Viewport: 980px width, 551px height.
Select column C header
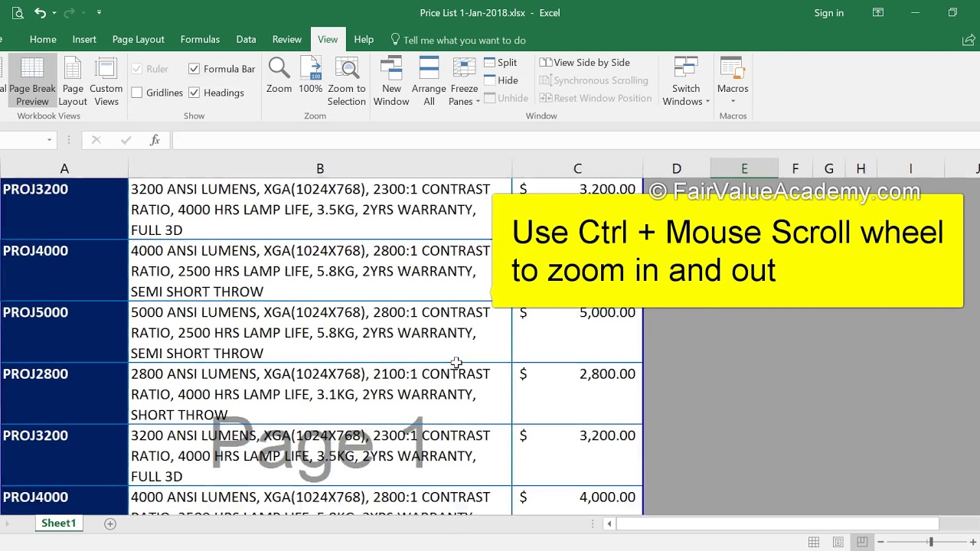pos(577,168)
